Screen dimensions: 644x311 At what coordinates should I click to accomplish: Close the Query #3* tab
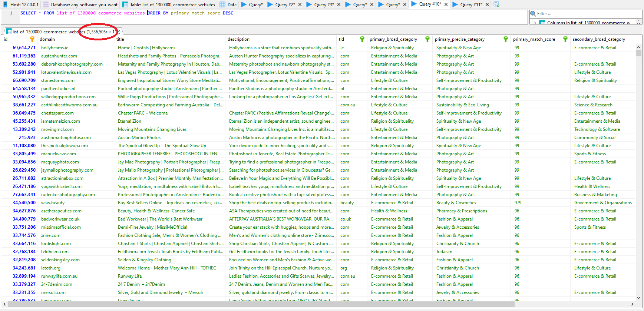click(x=339, y=4)
